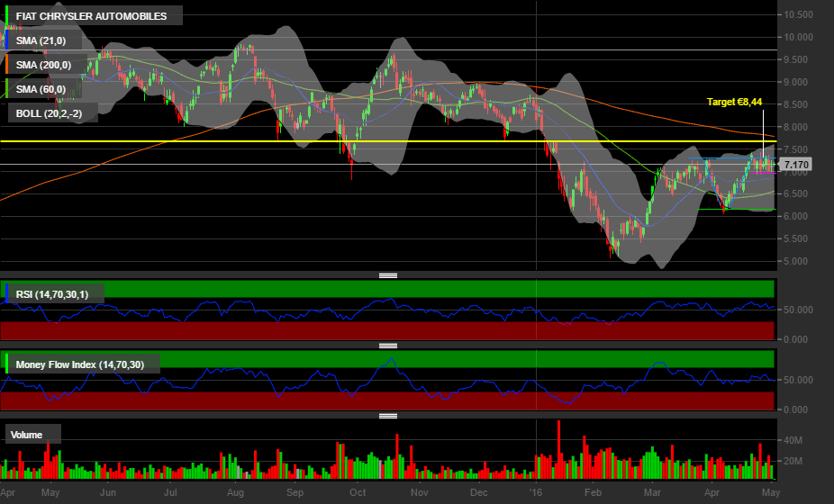Screen dimensions: 834x504
Task: Click the 8.500 price axis label
Action: (798, 104)
